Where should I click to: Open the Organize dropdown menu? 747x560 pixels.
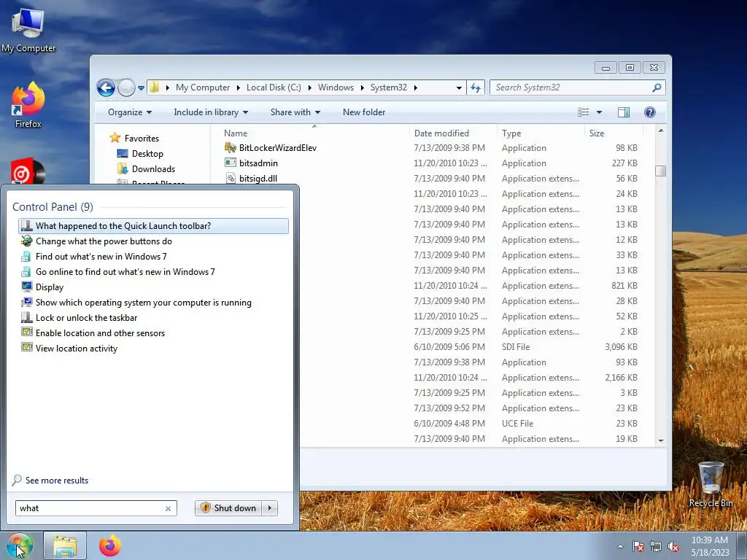(130, 112)
